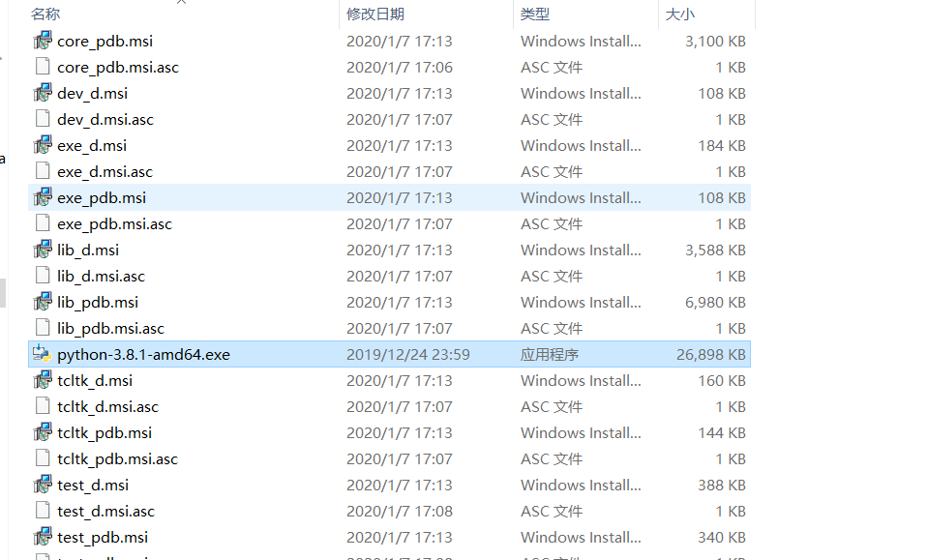Click the exe_d.msi installer package icon
Viewport: 927px width, 560px height.
[43, 145]
